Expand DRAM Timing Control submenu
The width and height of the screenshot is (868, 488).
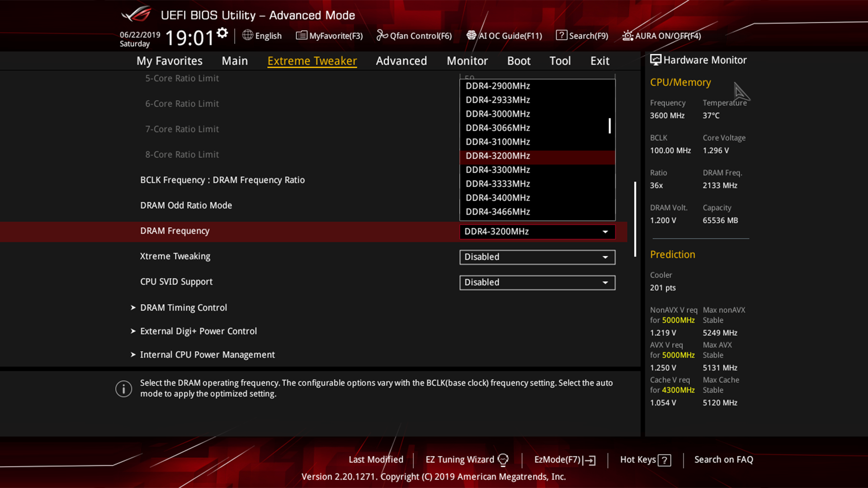coord(184,307)
